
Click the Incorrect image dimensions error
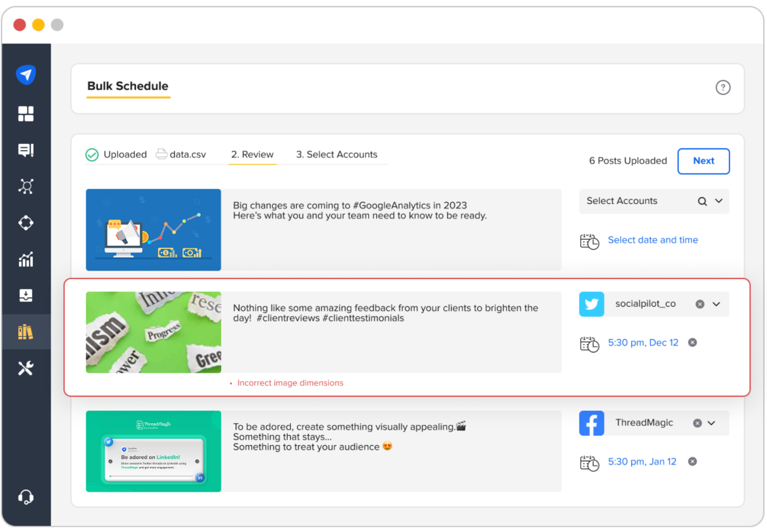tap(290, 383)
